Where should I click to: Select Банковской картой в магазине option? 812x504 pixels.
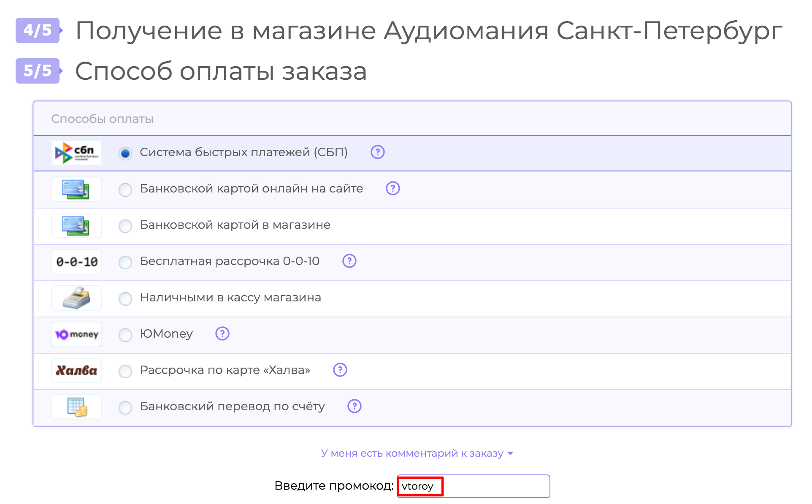pos(125,226)
